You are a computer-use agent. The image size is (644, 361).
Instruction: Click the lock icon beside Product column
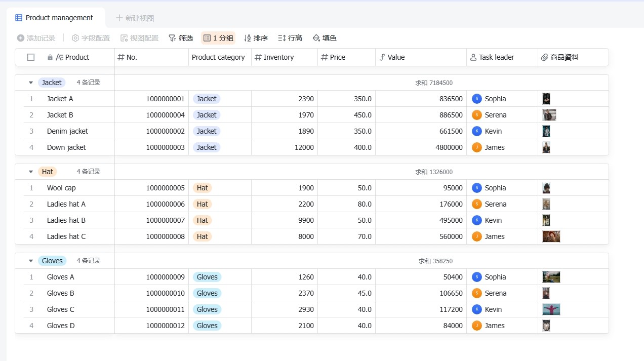click(50, 57)
